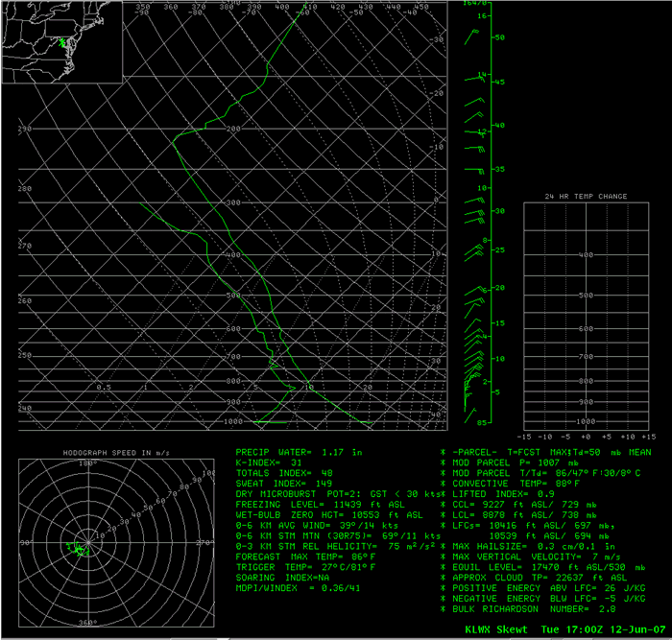
Task: Select 'POSITIVE ENERGY ABV LFC= 26 J/KG'
Action: 549,588
